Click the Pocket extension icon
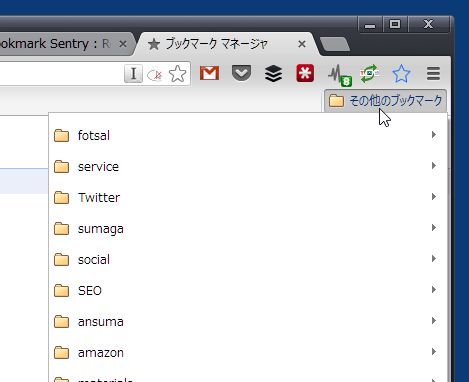Screen dimensions: 469x382 coord(241,73)
